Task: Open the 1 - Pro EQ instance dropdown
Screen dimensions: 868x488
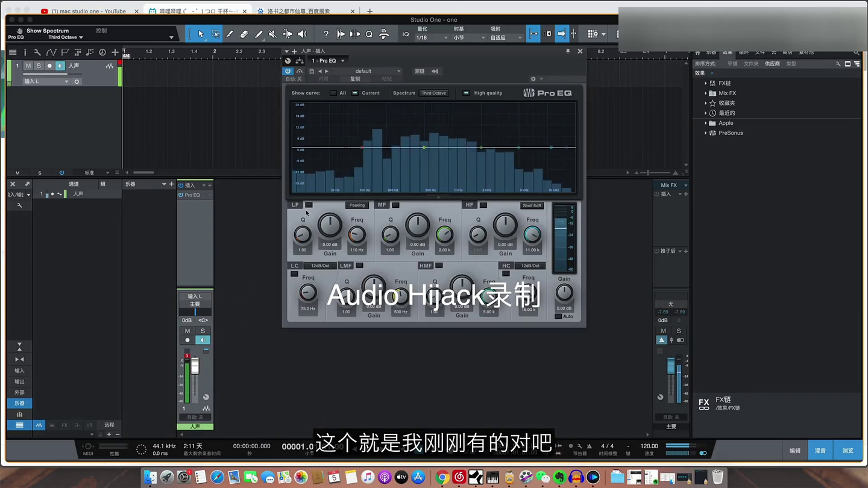Action: pos(327,61)
